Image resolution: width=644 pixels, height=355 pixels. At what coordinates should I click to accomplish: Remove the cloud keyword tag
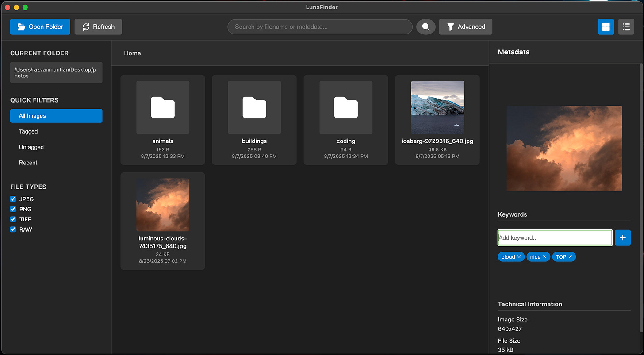pos(519,257)
